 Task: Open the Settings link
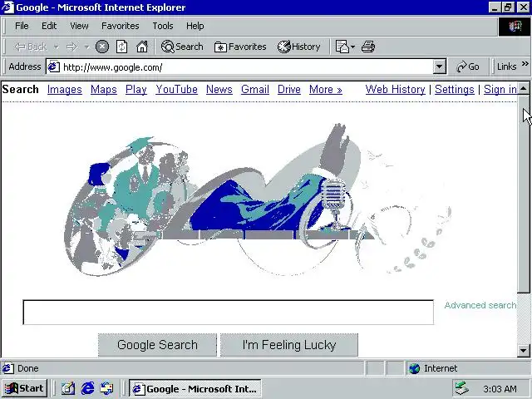(455, 89)
